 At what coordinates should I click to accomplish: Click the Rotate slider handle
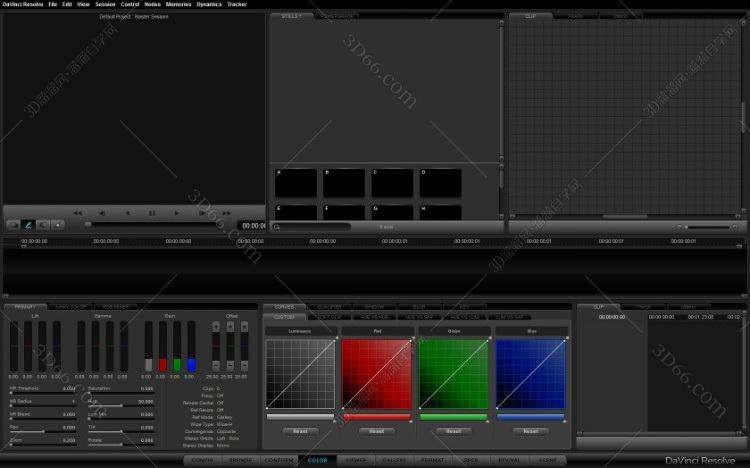[x=121, y=445]
